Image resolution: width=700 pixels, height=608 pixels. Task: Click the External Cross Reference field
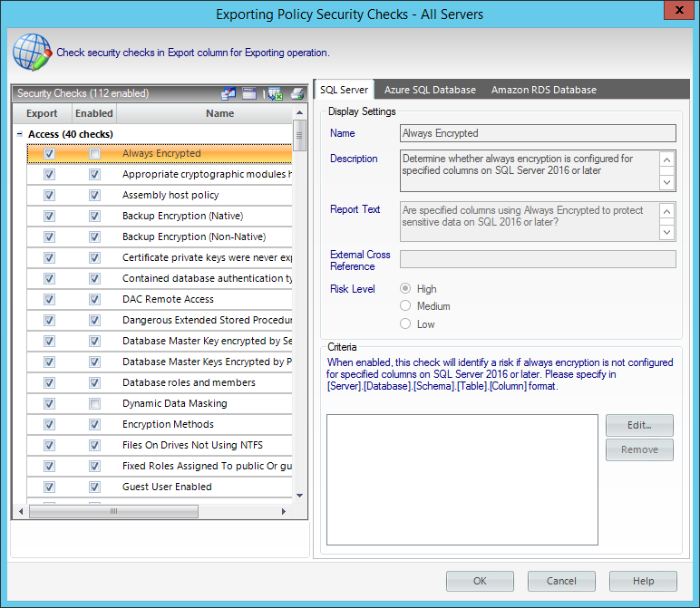[x=538, y=260]
